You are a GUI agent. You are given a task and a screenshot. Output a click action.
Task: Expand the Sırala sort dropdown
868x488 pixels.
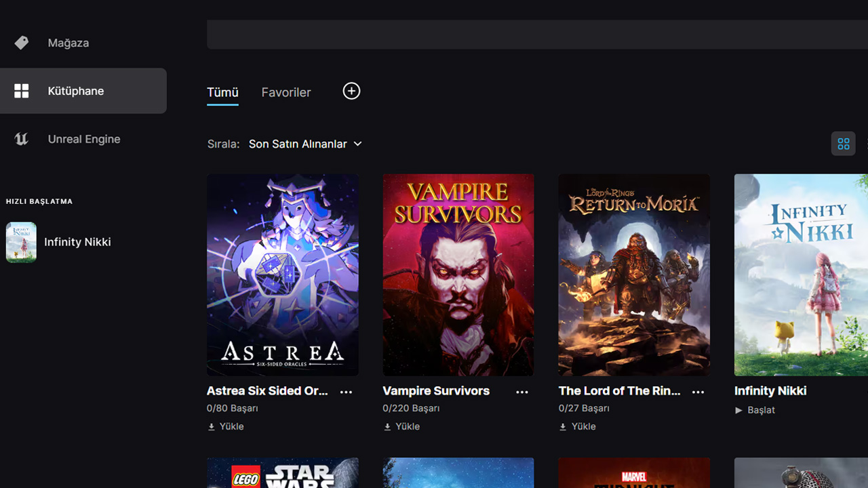tap(305, 144)
